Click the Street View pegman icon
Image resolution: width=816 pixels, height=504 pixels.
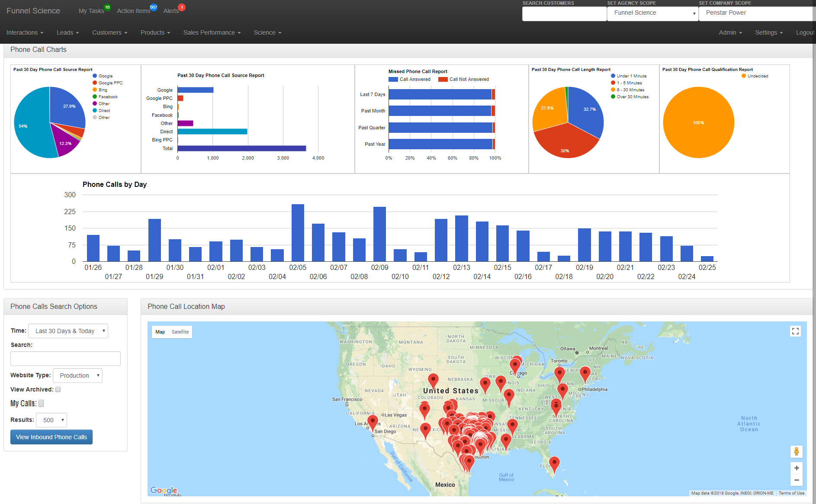click(797, 452)
